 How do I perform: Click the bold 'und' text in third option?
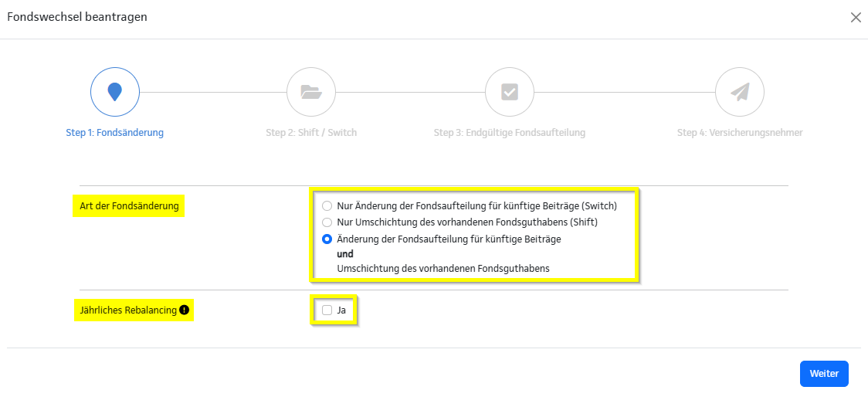345,253
